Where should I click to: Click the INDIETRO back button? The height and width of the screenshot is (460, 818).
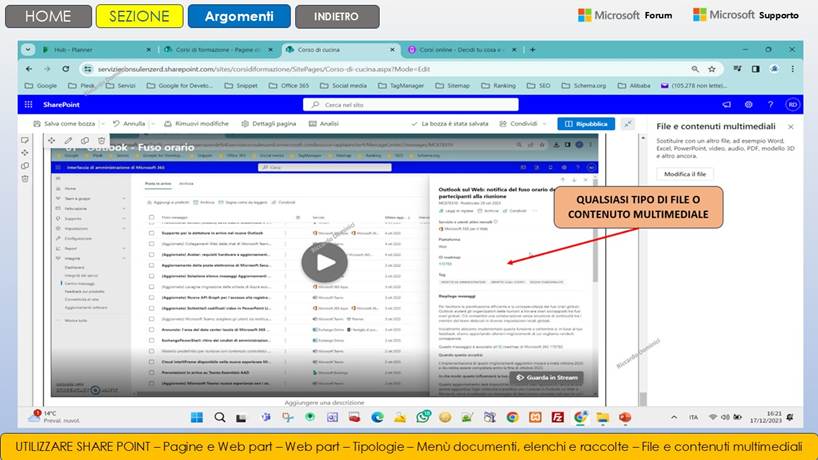pyautogui.click(x=336, y=16)
